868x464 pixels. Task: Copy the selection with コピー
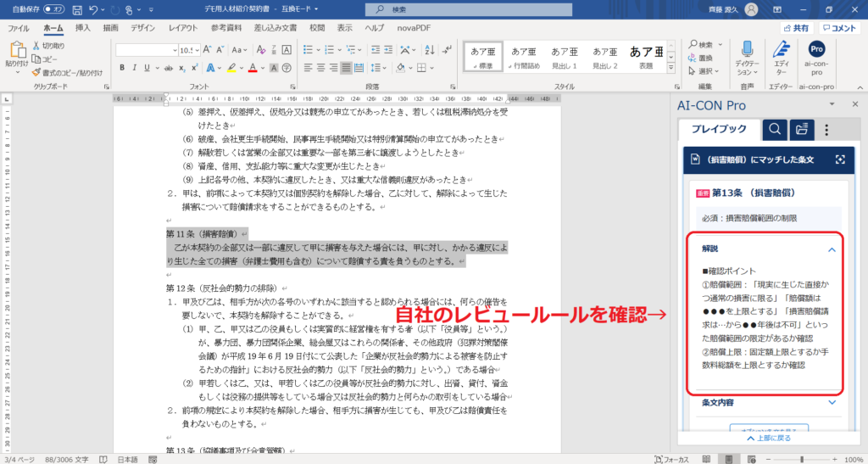point(45,59)
